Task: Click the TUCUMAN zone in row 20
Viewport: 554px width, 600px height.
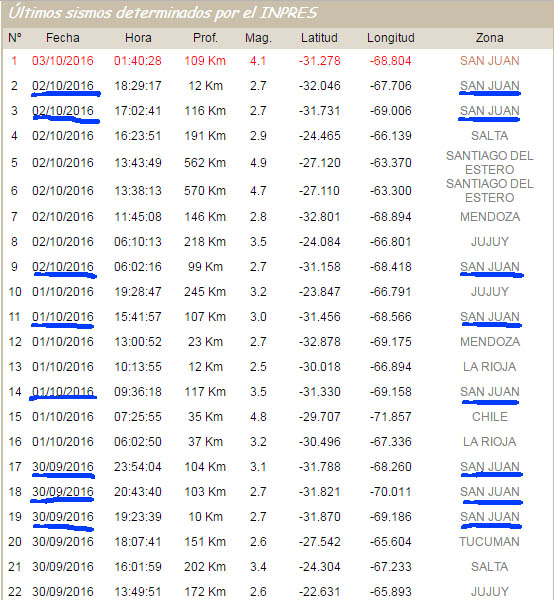Action: pyautogui.click(x=490, y=542)
